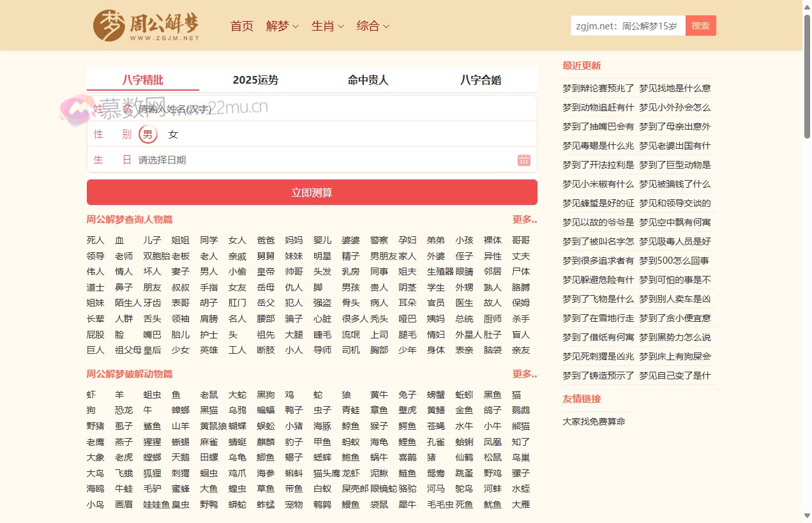Click the 搜索 search button
Screen dimensions: 812x523
700,25
